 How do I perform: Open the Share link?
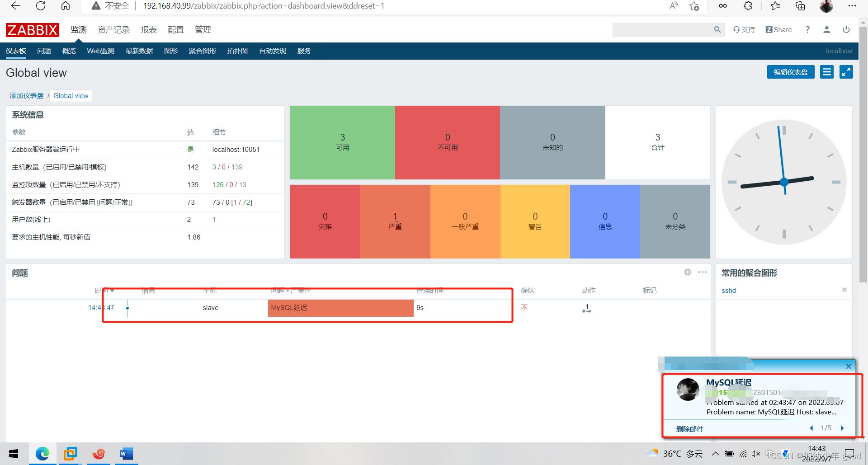click(778, 30)
